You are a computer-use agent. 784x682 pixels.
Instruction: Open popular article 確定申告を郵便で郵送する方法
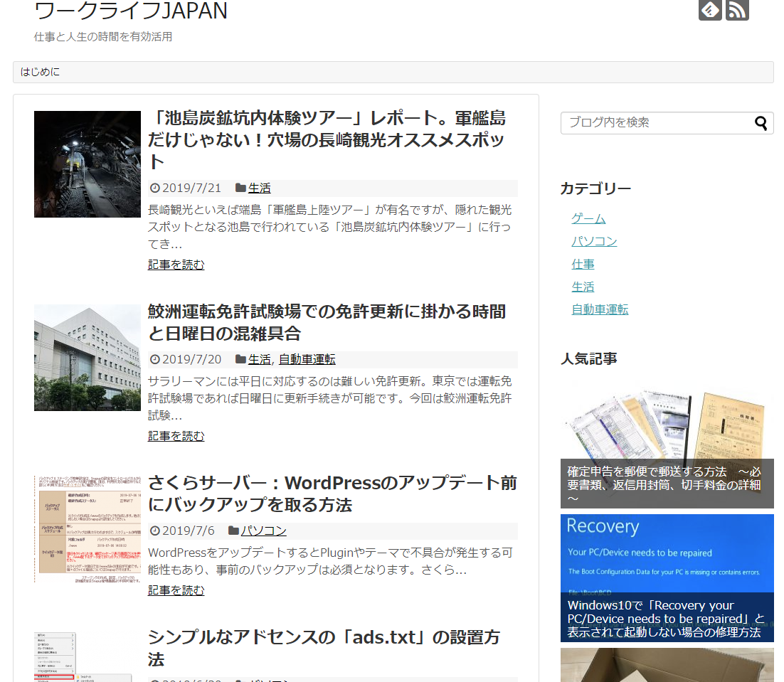tap(667, 446)
